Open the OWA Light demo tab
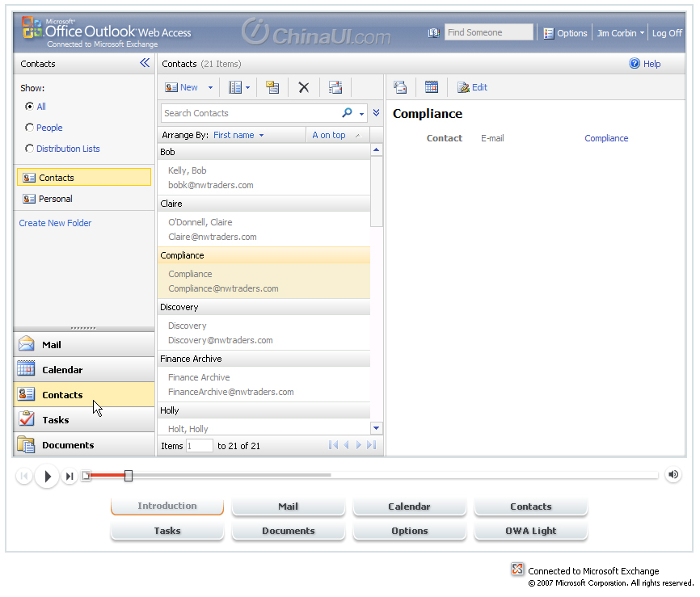Screen dimensions: 700x597 (x=530, y=531)
